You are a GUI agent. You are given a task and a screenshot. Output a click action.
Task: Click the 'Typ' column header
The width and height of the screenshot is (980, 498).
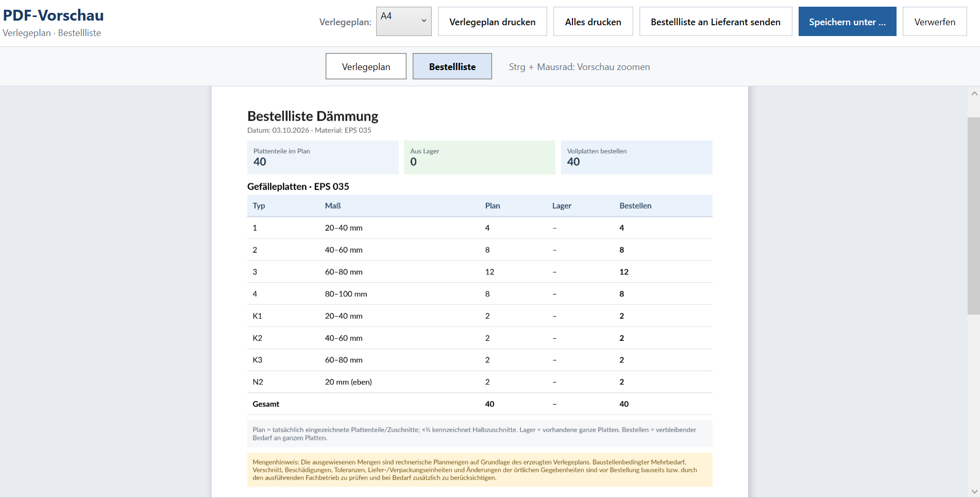click(x=259, y=205)
